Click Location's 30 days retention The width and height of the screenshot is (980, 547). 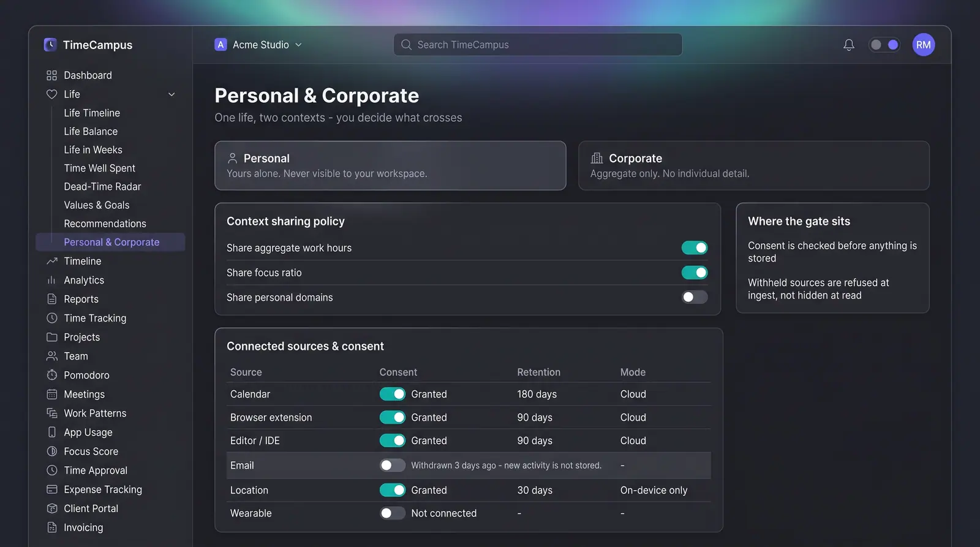[535, 490]
